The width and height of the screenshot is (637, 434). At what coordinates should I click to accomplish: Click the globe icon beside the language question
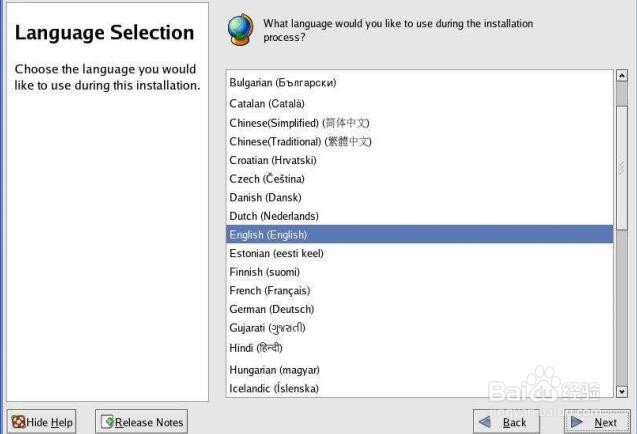click(x=240, y=30)
